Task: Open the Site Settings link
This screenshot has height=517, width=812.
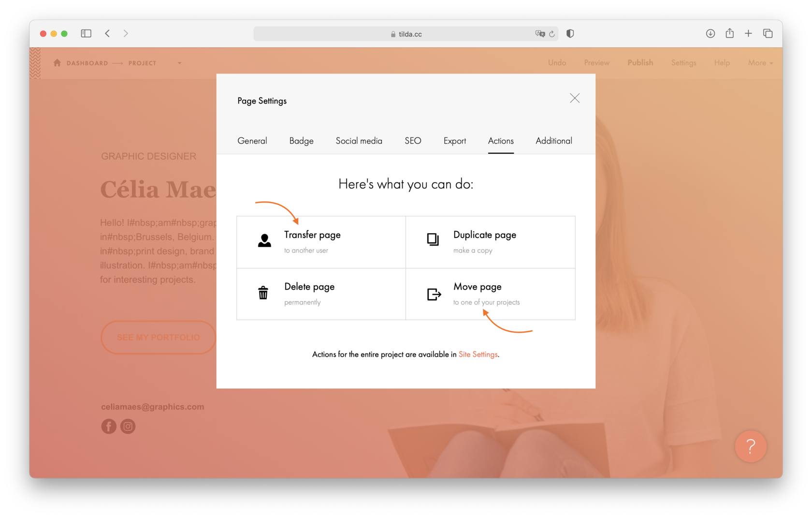Action: (x=478, y=354)
